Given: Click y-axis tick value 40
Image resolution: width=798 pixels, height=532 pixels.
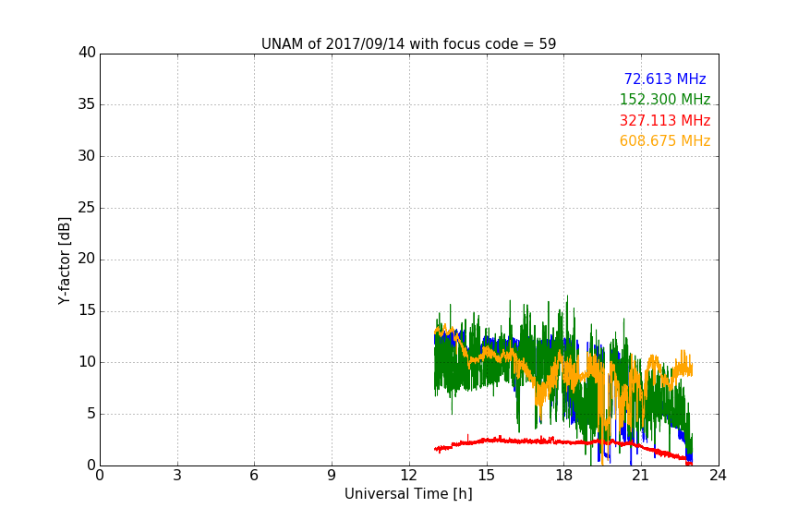Looking at the screenshot, I should pos(87,53).
